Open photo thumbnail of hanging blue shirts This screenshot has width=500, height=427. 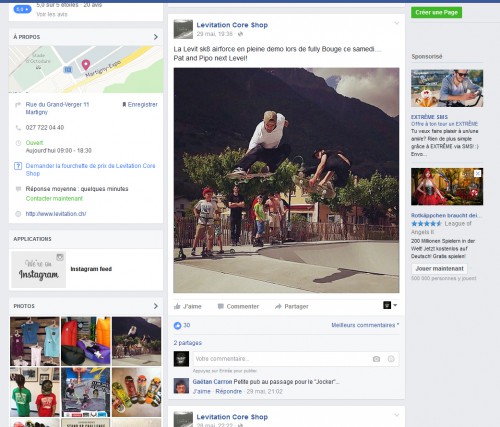click(x=35, y=341)
